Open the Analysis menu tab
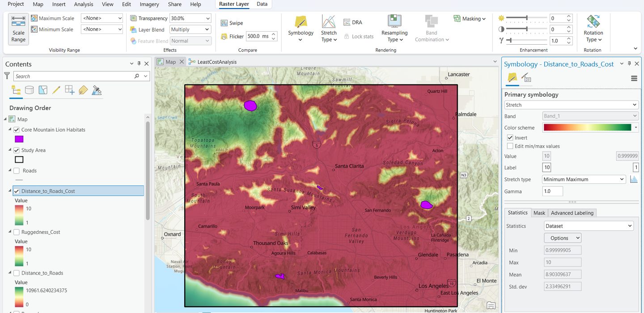Screen dimensions: 644x313 click(x=84, y=4)
